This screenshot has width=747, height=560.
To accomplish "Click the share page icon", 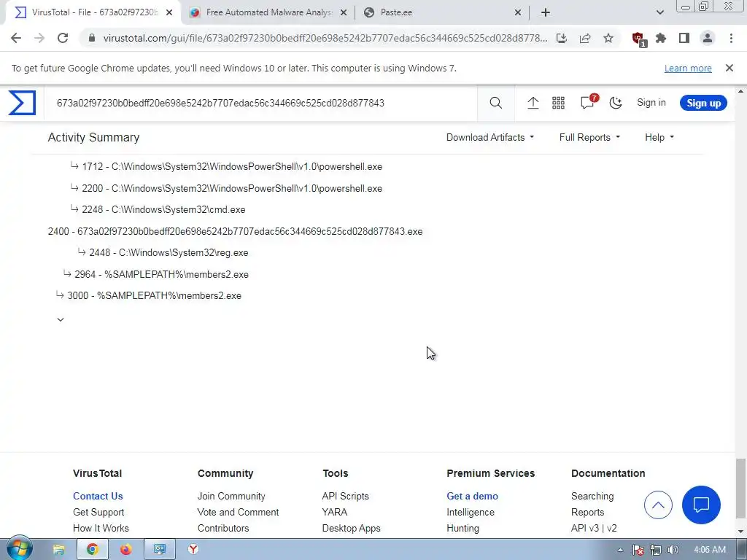I will pos(585,38).
